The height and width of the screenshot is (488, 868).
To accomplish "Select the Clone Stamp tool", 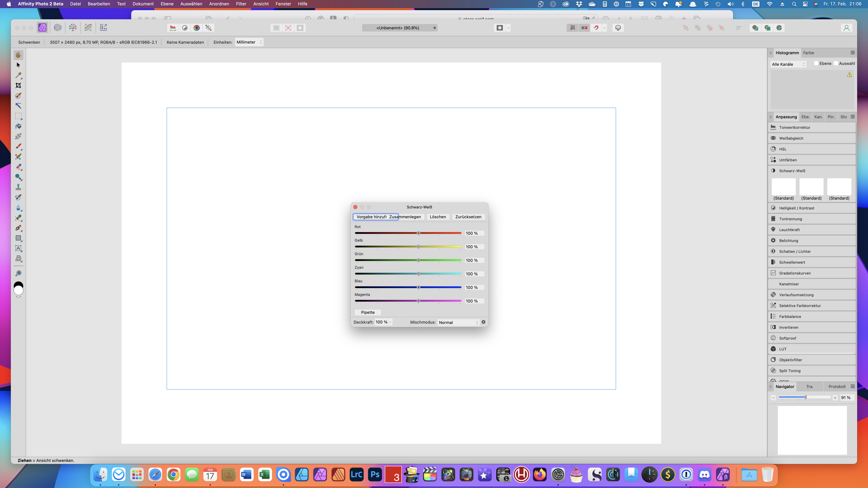I will click(x=18, y=187).
